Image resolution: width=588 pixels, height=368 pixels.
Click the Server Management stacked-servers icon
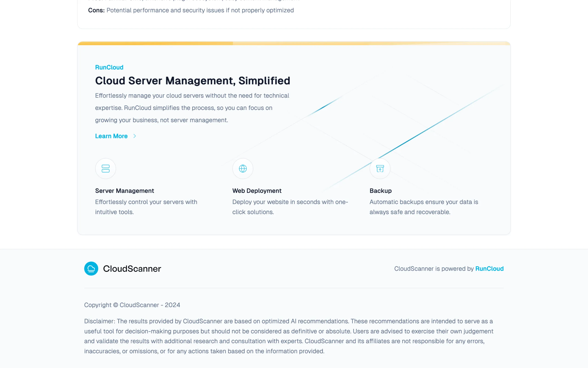point(105,168)
